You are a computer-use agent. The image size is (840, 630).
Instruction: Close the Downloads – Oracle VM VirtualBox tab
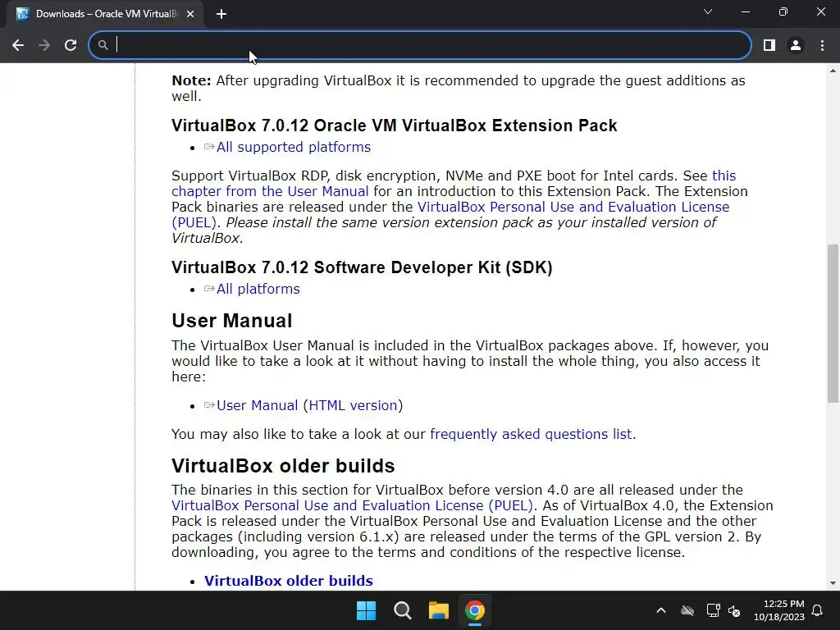190,14
